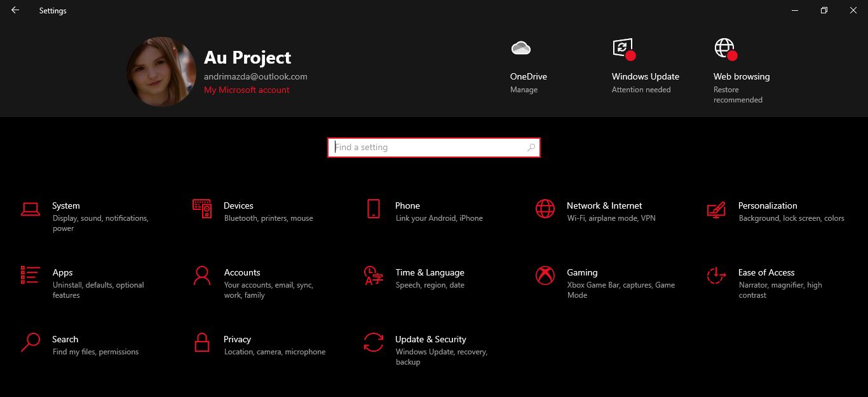Click 'Speech, region, date' text
The height and width of the screenshot is (397, 868).
tap(430, 285)
